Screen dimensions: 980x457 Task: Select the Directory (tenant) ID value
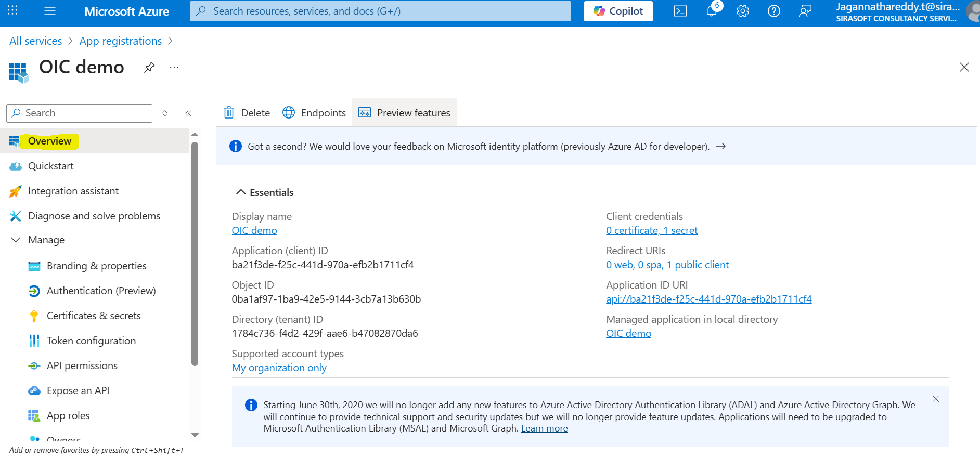click(x=325, y=333)
